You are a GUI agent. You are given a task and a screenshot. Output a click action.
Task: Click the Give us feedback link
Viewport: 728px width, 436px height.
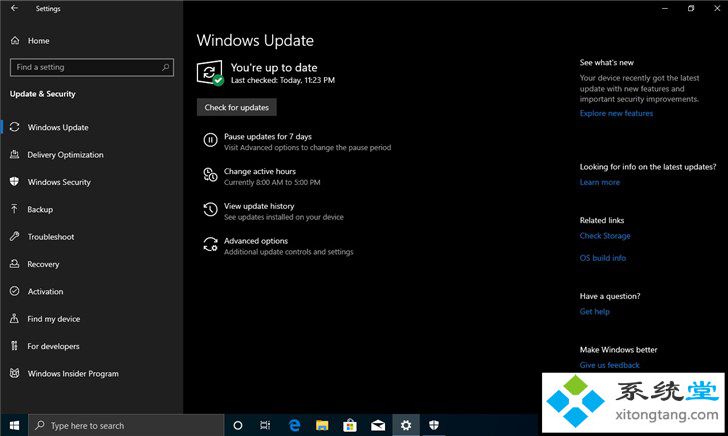coord(609,365)
